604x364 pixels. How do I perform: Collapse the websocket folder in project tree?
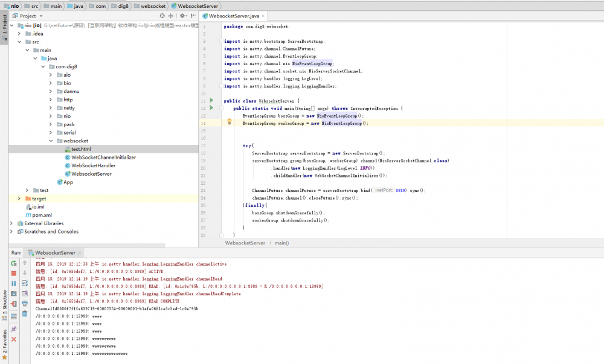[x=51, y=141]
